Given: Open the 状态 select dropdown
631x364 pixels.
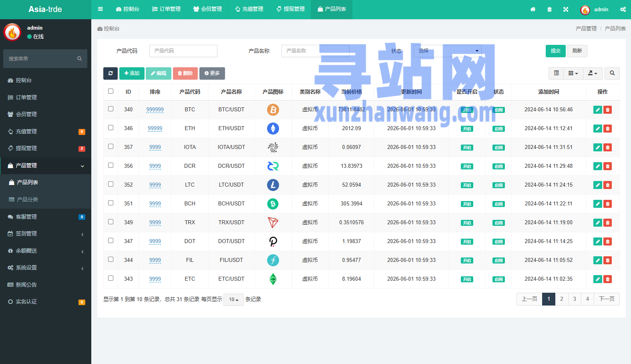Looking at the screenshot, I should 448,51.
